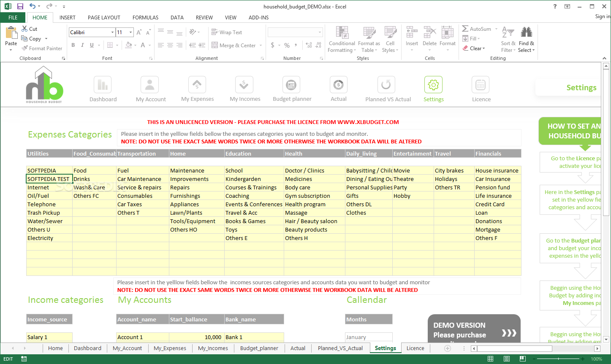This screenshot has width=611, height=364.
Task: Open Format as Table
Action: click(x=369, y=39)
